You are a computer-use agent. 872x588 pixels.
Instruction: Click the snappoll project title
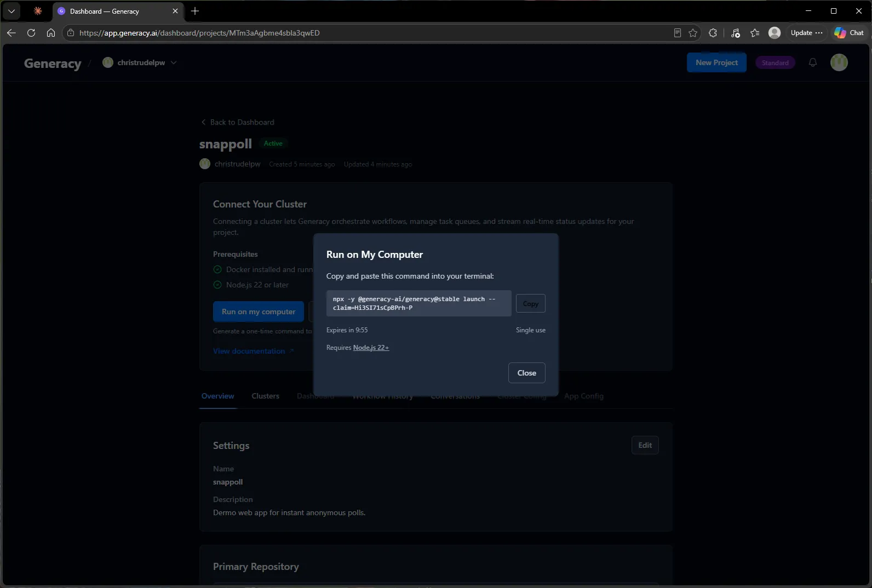click(226, 144)
